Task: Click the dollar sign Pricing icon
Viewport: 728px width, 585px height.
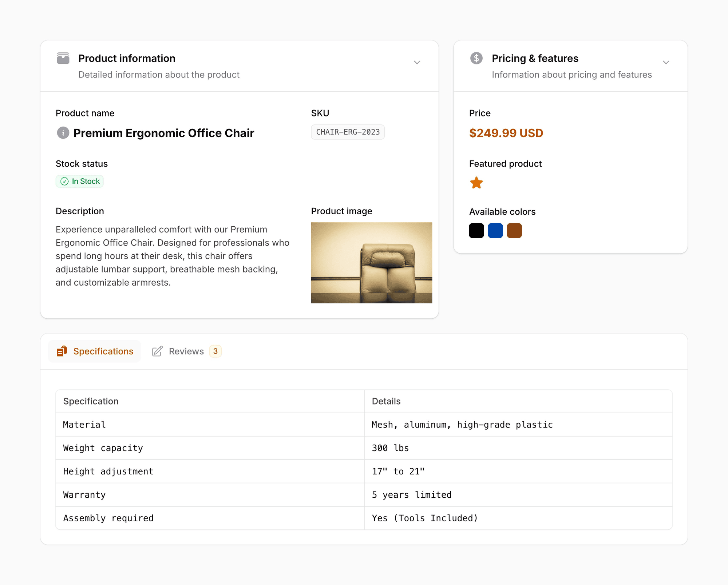Action: [476, 58]
